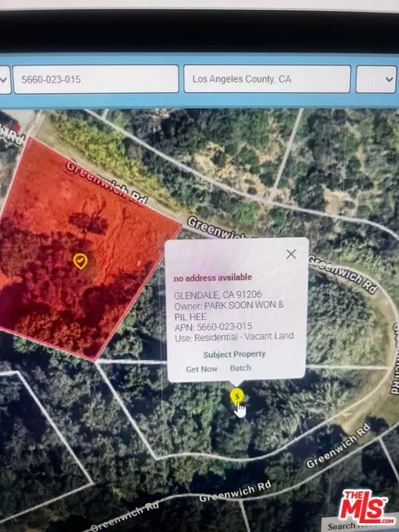Click Greenwich Rd label above MLS logo
Screen dimensions: 399x532
[x=338, y=446]
